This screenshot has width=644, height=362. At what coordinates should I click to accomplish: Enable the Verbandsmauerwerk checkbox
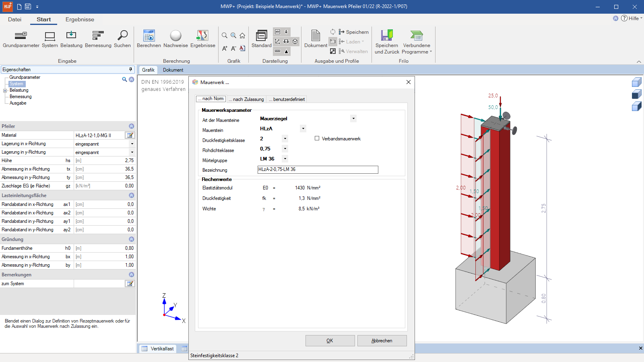click(317, 138)
